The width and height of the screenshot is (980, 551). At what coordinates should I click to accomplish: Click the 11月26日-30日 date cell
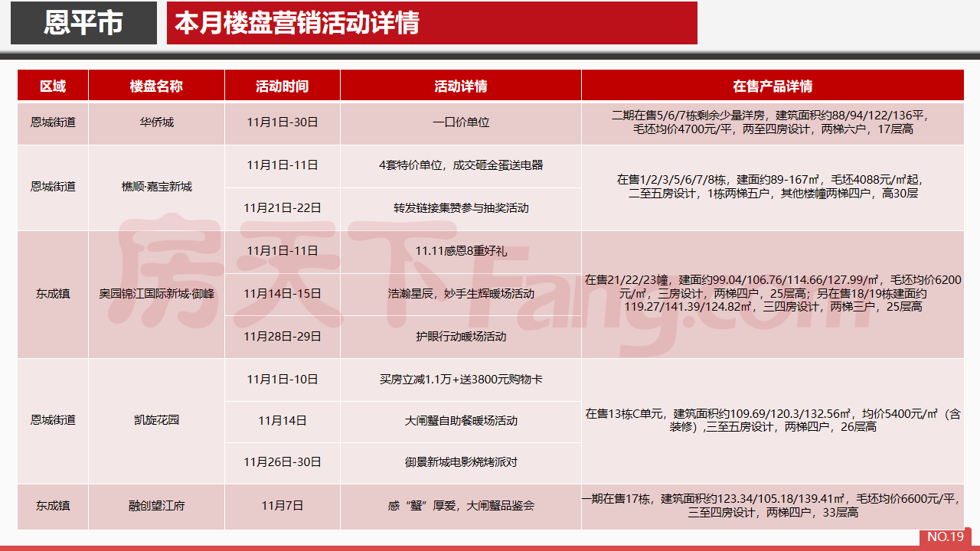[x=282, y=462]
